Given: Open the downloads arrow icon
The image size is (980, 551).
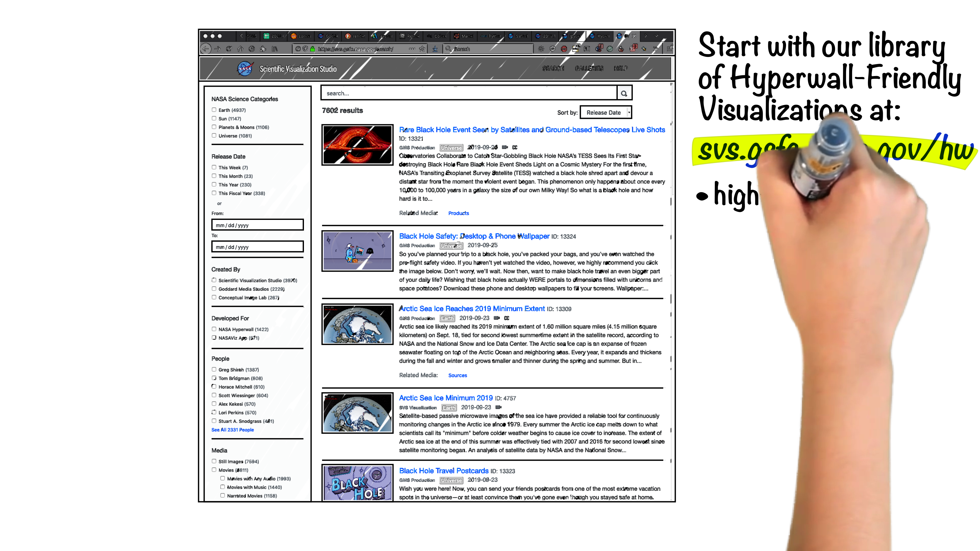Looking at the screenshot, I should pos(435,49).
